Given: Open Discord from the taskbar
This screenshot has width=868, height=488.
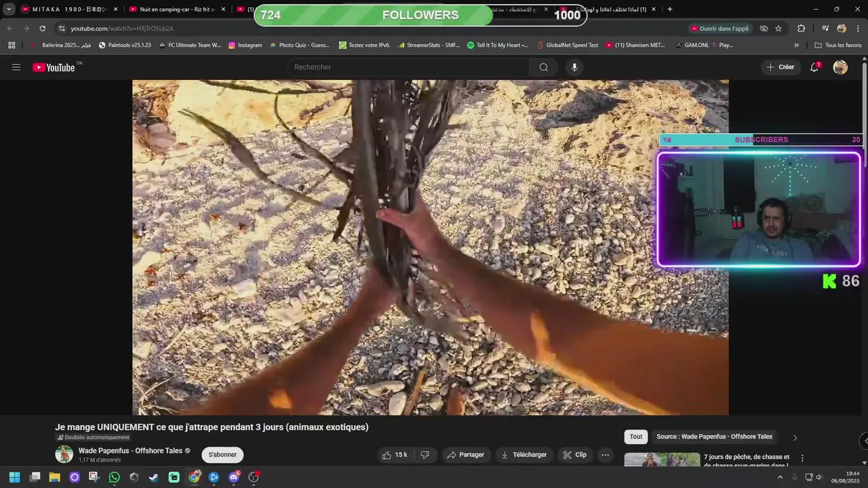Looking at the screenshot, I should point(234,477).
